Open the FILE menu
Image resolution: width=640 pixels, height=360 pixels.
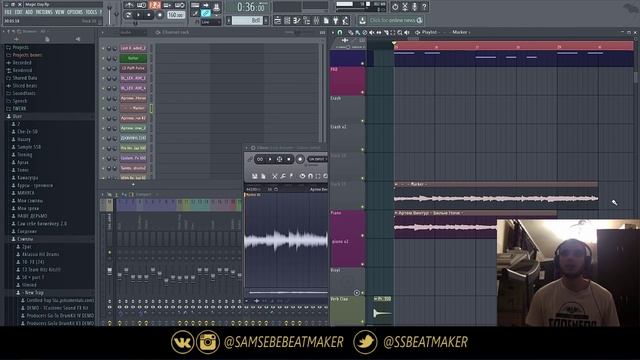(x=8, y=12)
